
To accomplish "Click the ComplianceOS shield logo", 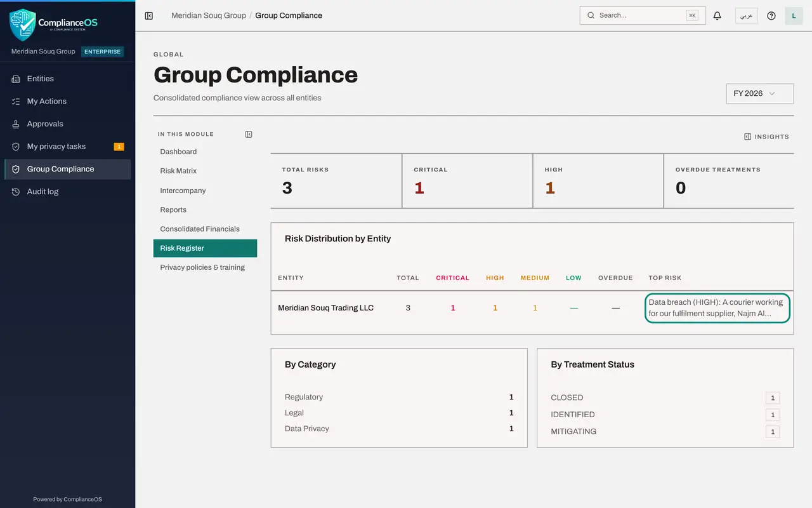I will coord(23,24).
